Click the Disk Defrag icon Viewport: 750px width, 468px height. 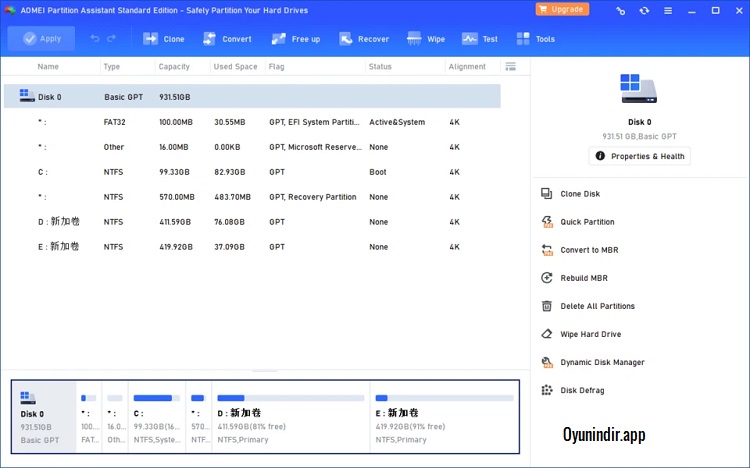(547, 390)
